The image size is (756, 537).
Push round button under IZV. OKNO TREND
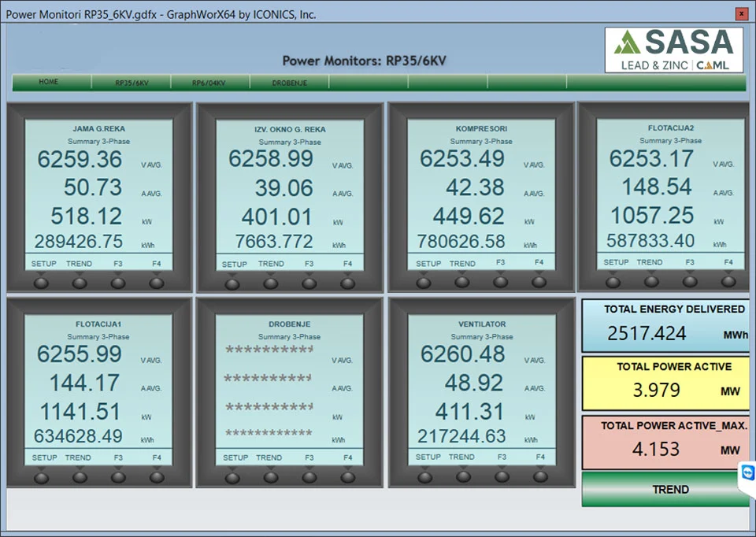click(x=271, y=283)
